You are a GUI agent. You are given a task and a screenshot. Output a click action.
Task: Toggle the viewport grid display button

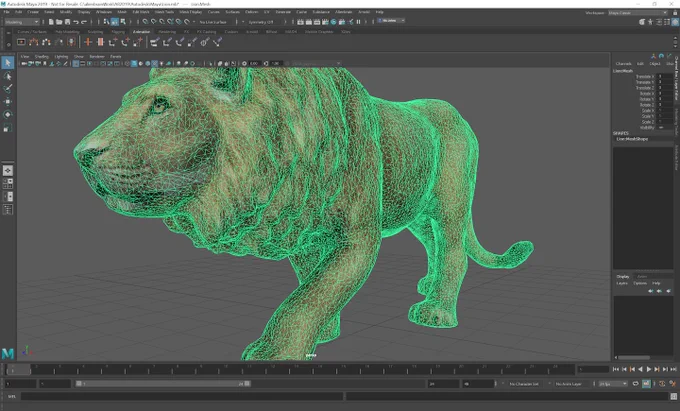coord(75,63)
